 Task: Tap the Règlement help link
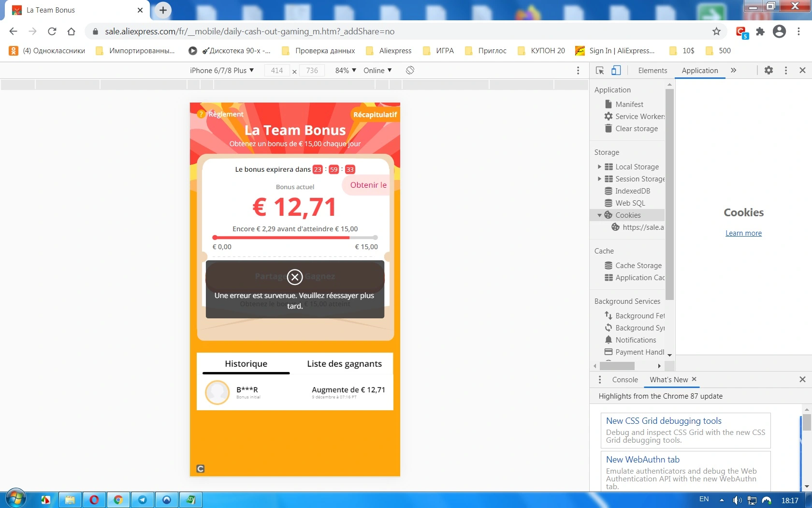pos(221,114)
